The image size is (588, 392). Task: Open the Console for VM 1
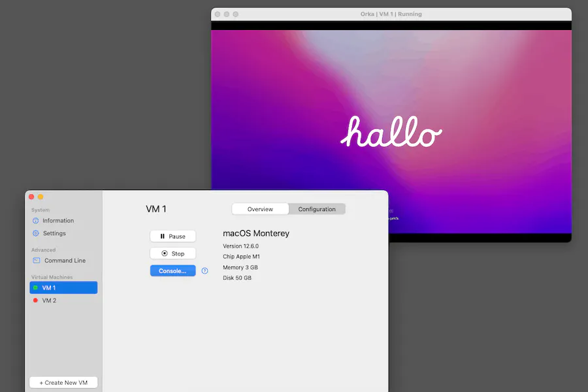coord(172,271)
